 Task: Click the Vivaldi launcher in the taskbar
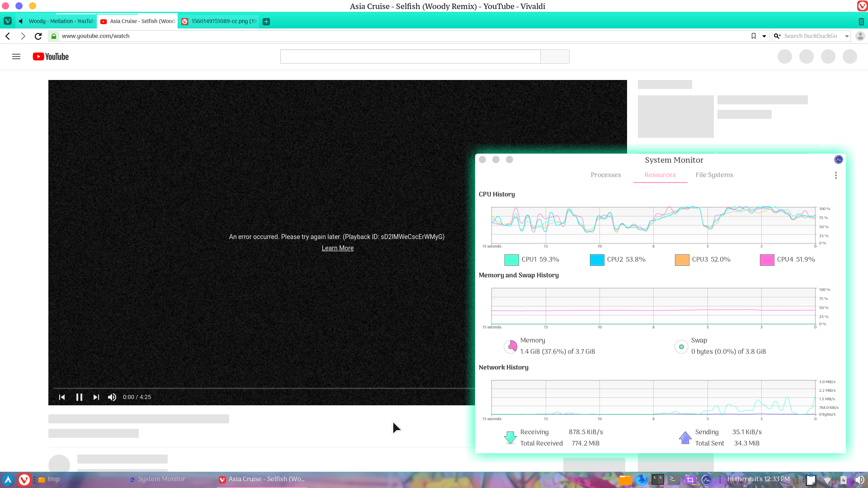pyautogui.click(x=24, y=480)
